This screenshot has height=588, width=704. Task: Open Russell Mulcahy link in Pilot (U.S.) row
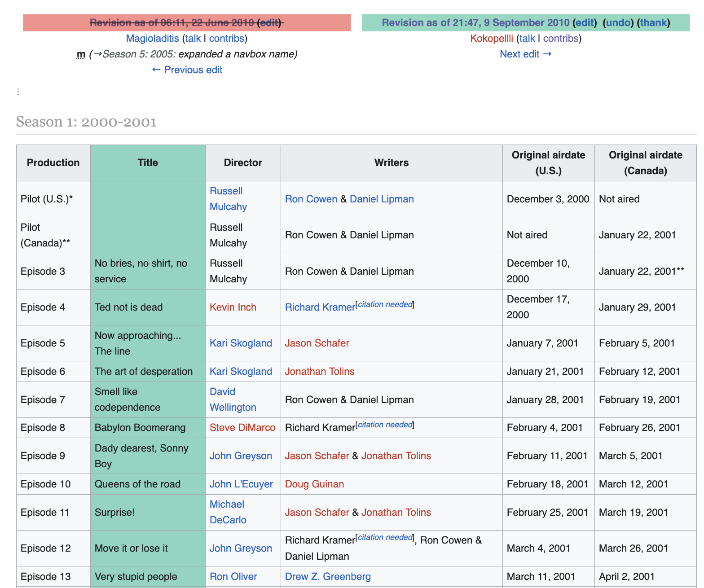point(229,199)
